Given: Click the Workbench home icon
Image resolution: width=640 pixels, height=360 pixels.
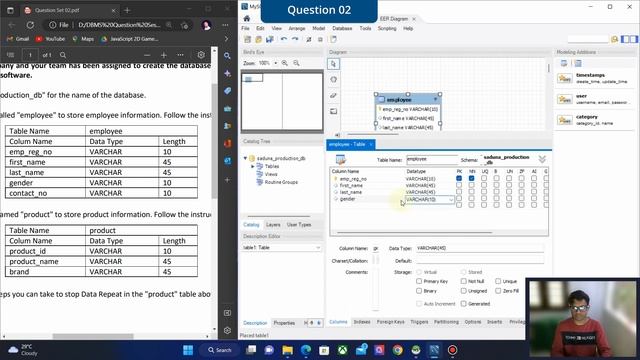Looking at the screenshot, I should 247,18.
